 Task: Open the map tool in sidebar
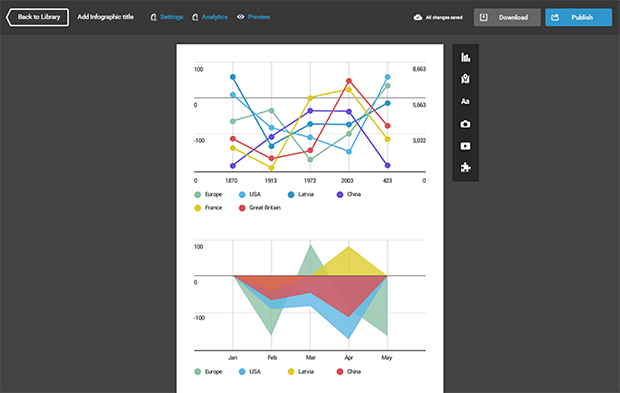[465, 79]
